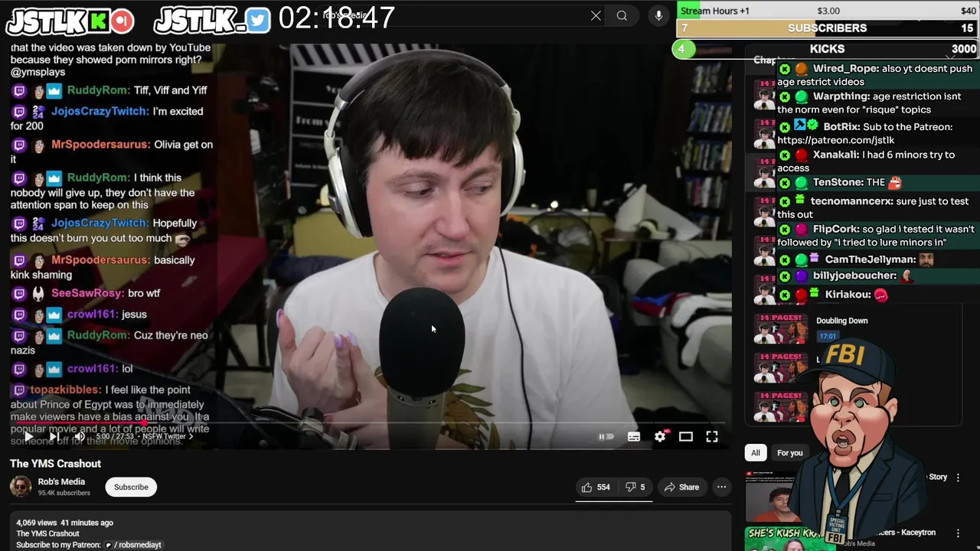Click the 5:00 / 27:53 time display
The height and width of the screenshot is (551, 980).
click(x=115, y=436)
